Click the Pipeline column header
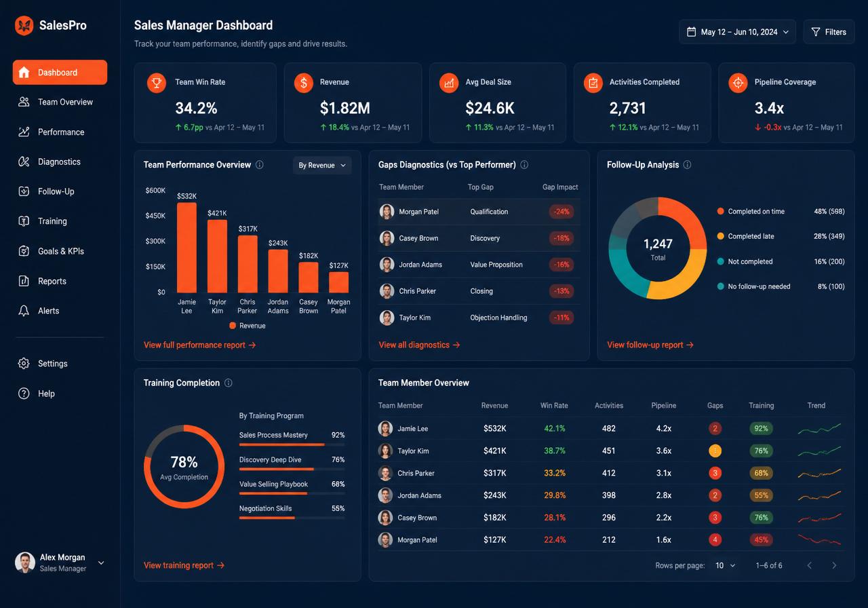The width and height of the screenshot is (868, 608). coord(664,406)
